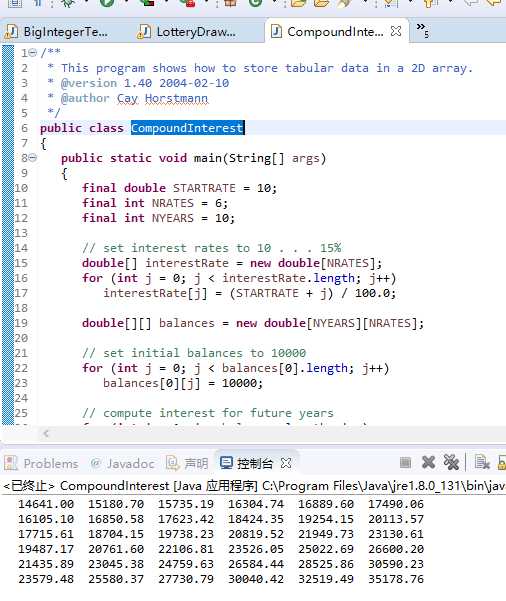
Task: Collapse the Javadoc comment at line 1
Action: 33,53
